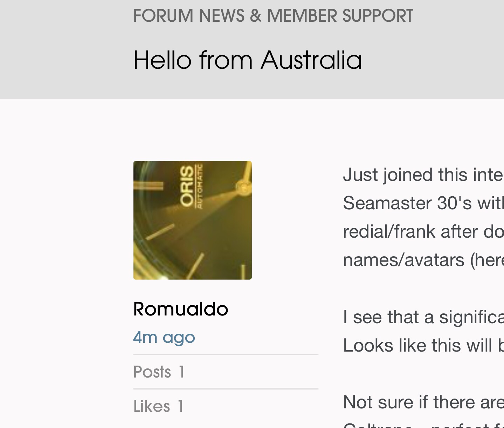Image resolution: width=504 pixels, height=428 pixels.
Task: Open the Forum News & Member Support category
Action: pos(273,16)
